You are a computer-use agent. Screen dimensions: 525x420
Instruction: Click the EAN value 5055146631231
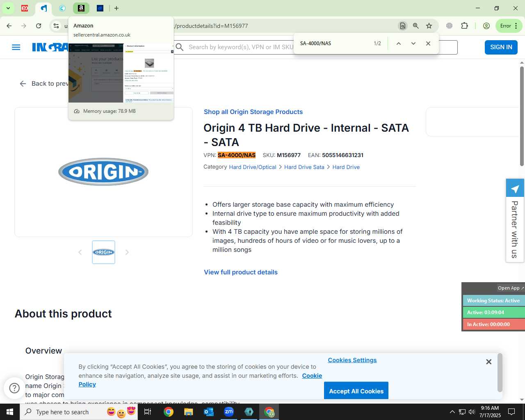[342, 155]
